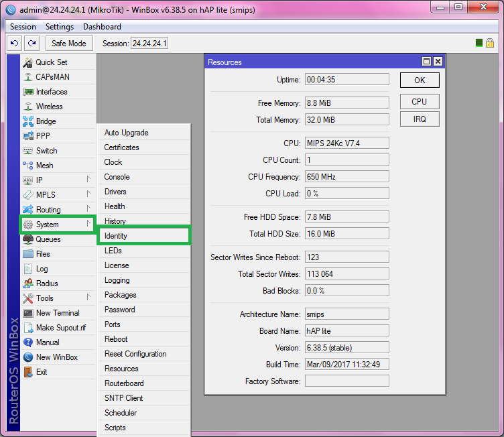Image resolution: width=504 pixels, height=437 pixels.
Task: Open Logging submenu entry
Action: tap(143, 280)
